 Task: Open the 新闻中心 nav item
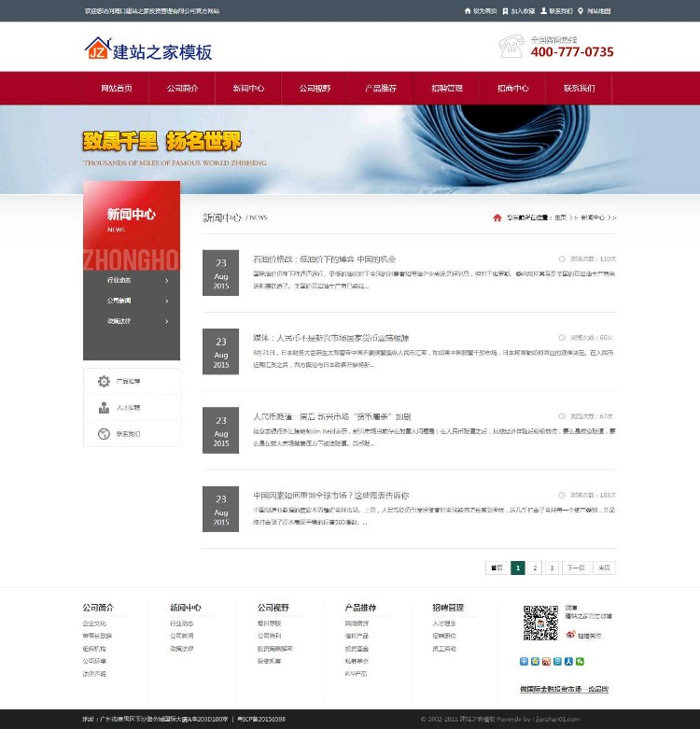pyautogui.click(x=248, y=88)
